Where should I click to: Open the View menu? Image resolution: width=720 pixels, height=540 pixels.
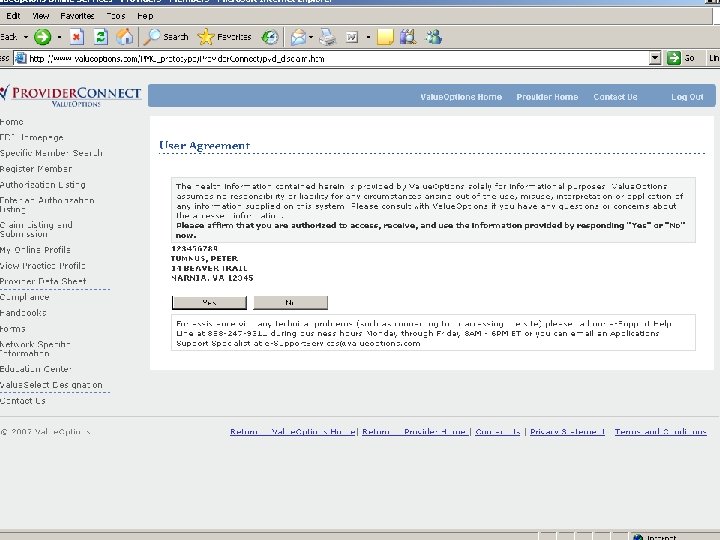tap(40, 16)
